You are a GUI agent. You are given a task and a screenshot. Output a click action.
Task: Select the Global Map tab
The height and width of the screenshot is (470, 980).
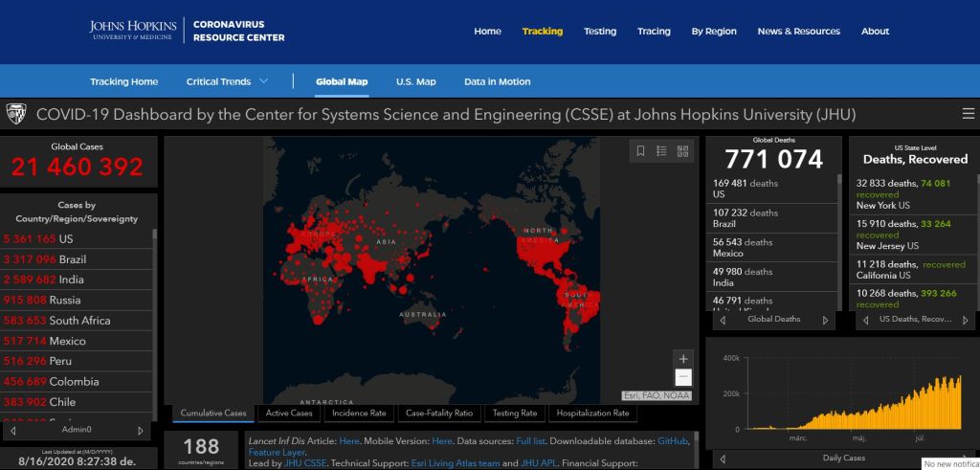342,82
